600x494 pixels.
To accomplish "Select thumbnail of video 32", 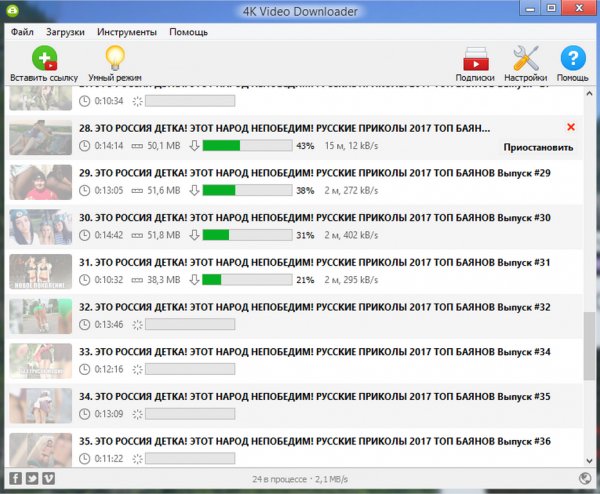I will [x=41, y=316].
